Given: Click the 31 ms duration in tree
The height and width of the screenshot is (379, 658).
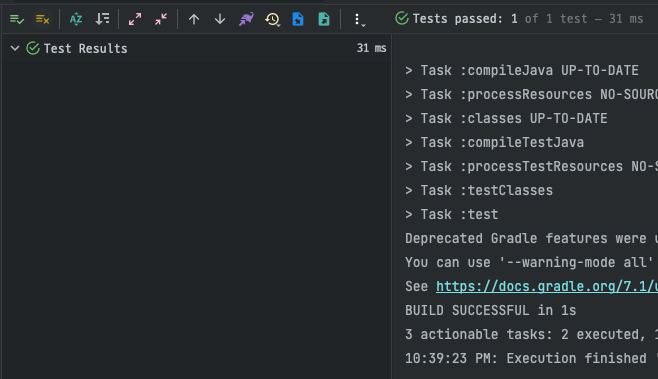Looking at the screenshot, I should pos(371,48).
